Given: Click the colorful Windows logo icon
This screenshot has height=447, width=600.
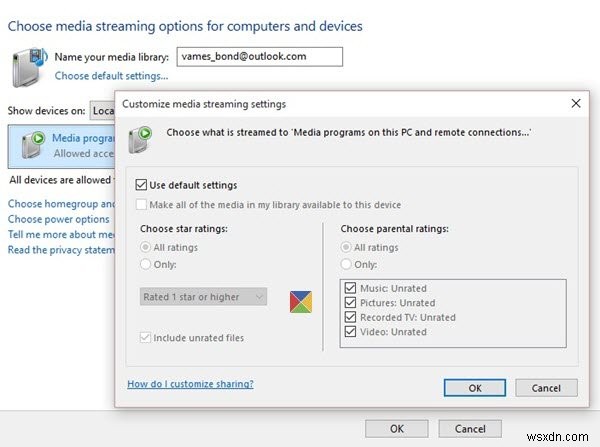Looking at the screenshot, I should pos(302,299).
